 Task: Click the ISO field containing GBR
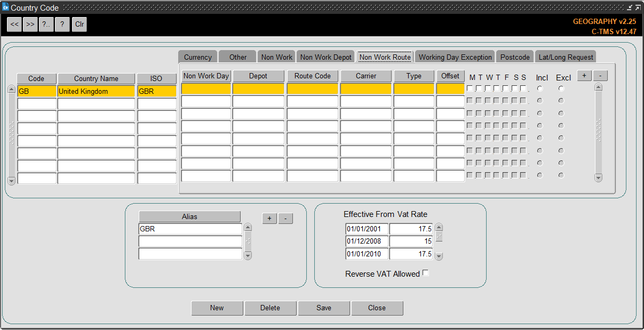pos(157,91)
